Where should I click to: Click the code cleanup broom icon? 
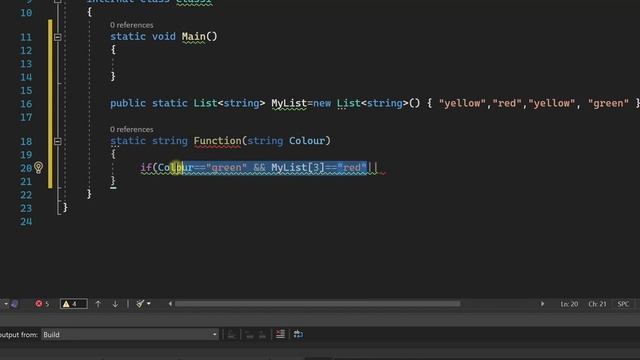[x=140, y=303]
